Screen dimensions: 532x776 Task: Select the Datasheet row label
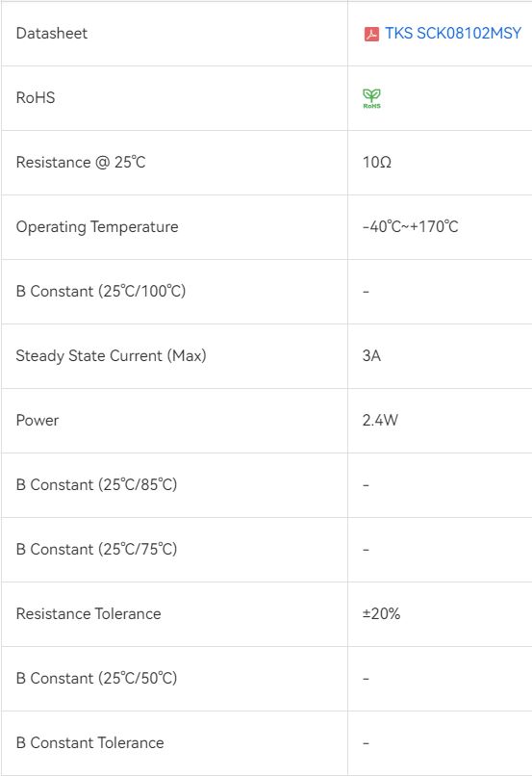[x=51, y=33]
